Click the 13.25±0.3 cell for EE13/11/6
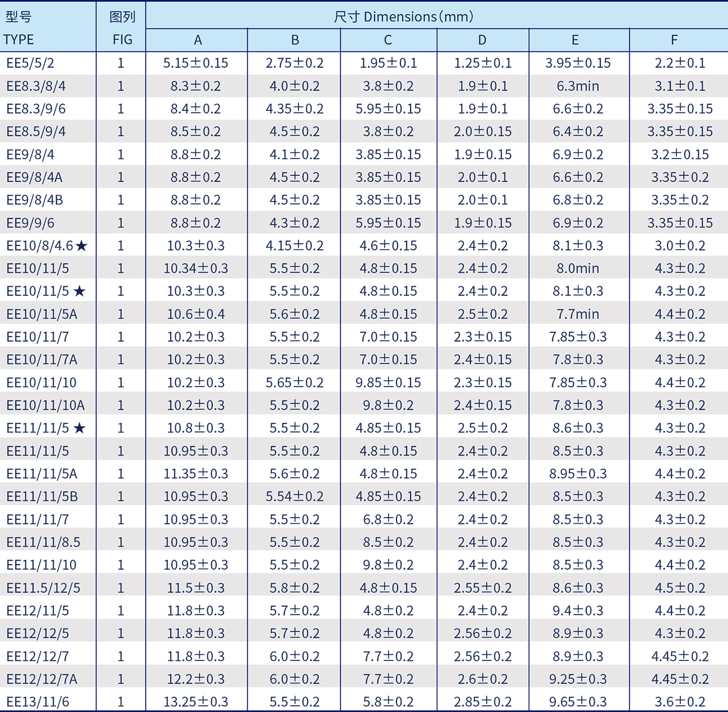728x712 pixels. pos(196,702)
